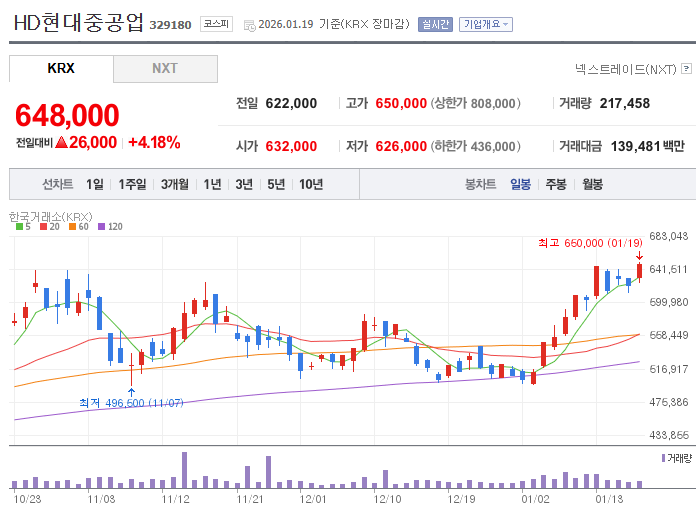This screenshot has height=508, width=696.
Task: Click the date text 2026.01.19 기준
Action: pyautogui.click(x=299, y=24)
